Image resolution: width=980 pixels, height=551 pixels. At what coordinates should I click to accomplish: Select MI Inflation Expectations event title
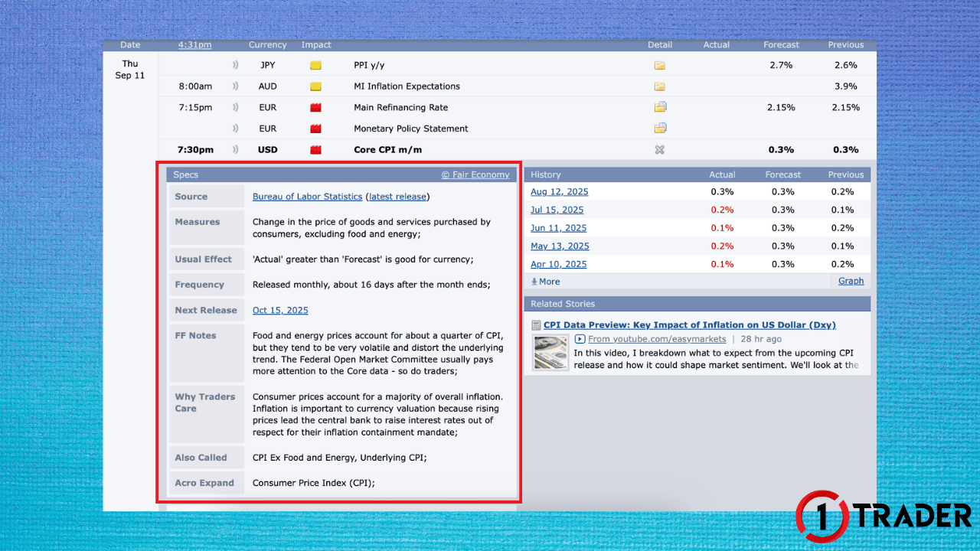(x=407, y=86)
